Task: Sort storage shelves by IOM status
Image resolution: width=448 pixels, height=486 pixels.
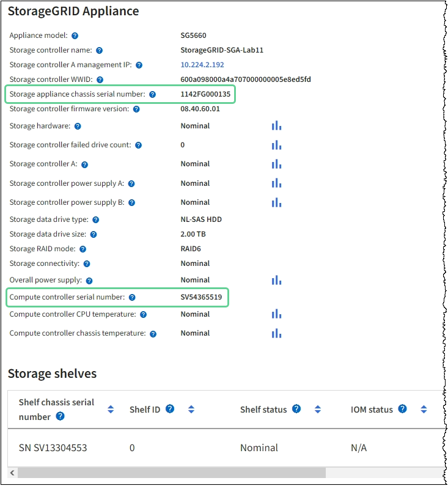Action: (423, 410)
